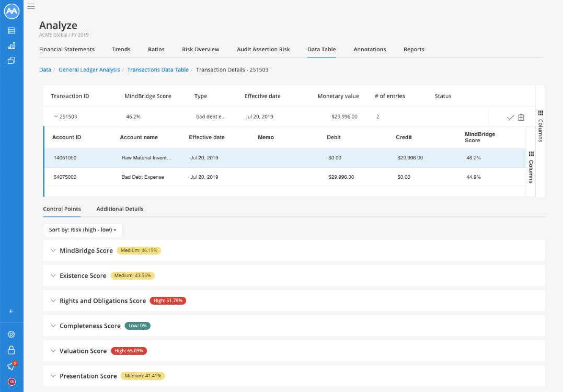Expand the Existence Score section
The image size is (563, 392).
click(53, 275)
